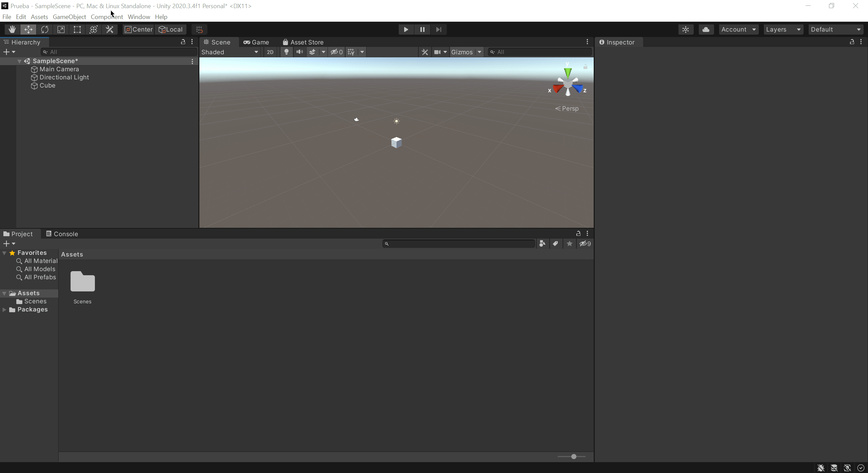The image size is (868, 473).
Task: Select the Rotate tool
Action: tap(45, 30)
